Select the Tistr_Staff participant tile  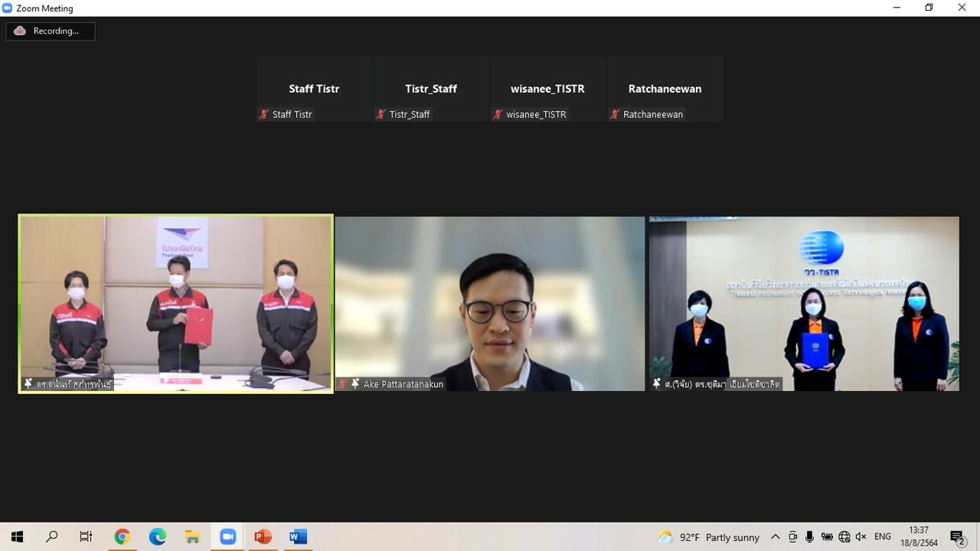pyautogui.click(x=431, y=89)
